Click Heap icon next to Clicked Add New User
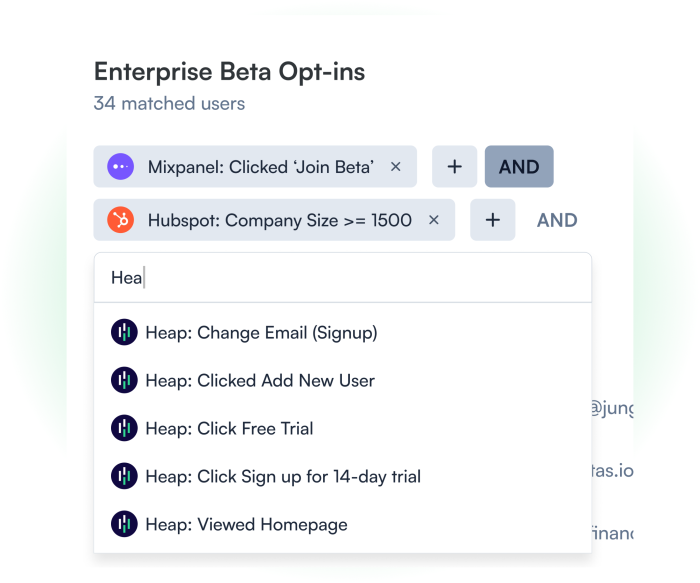The image size is (700, 583). tap(124, 380)
